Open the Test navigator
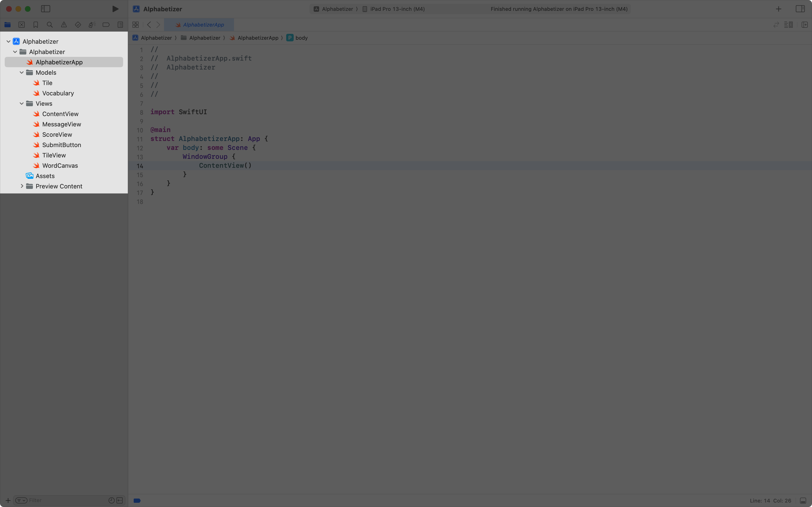This screenshot has width=812, height=507. (78, 24)
